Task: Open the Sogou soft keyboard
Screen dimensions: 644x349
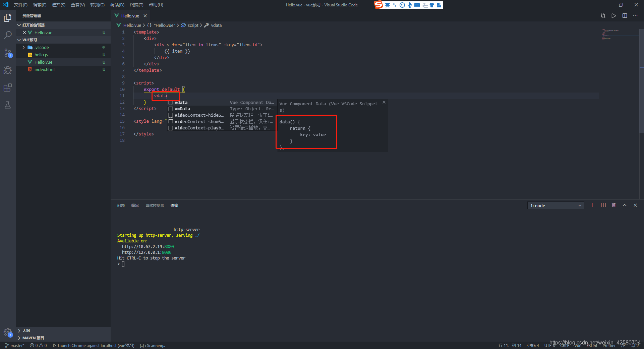Action: click(417, 5)
